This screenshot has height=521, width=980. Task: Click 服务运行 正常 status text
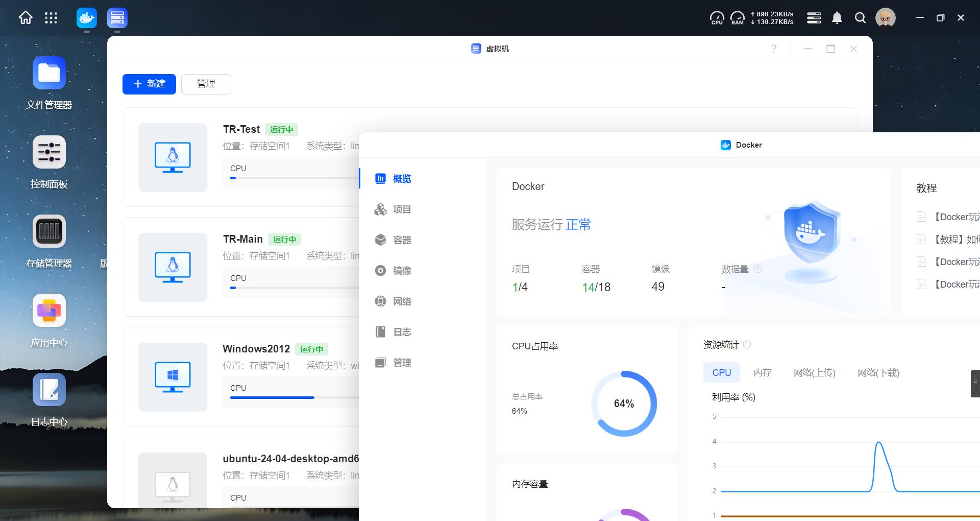[551, 224]
